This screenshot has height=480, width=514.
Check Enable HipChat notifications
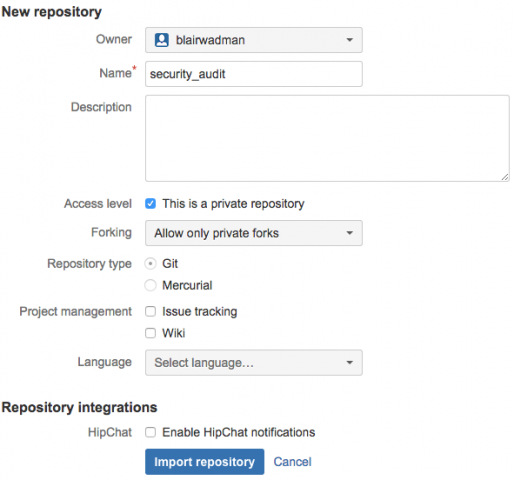click(150, 432)
